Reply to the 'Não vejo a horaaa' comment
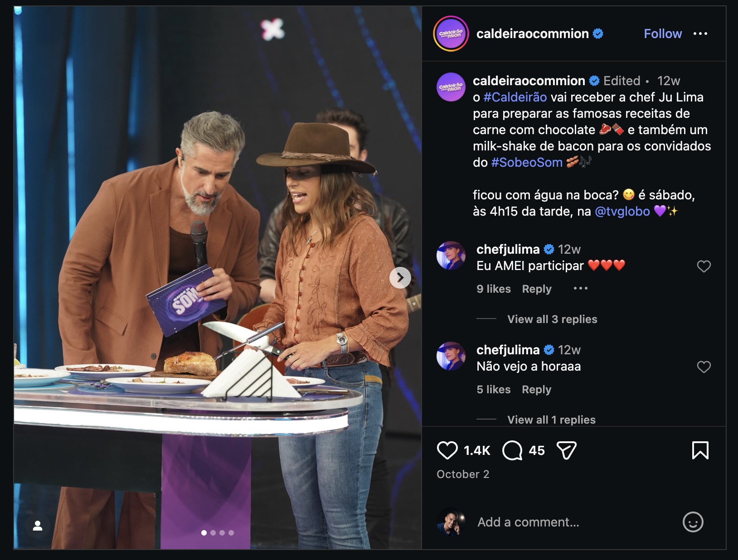The width and height of the screenshot is (738, 560). [x=536, y=389]
